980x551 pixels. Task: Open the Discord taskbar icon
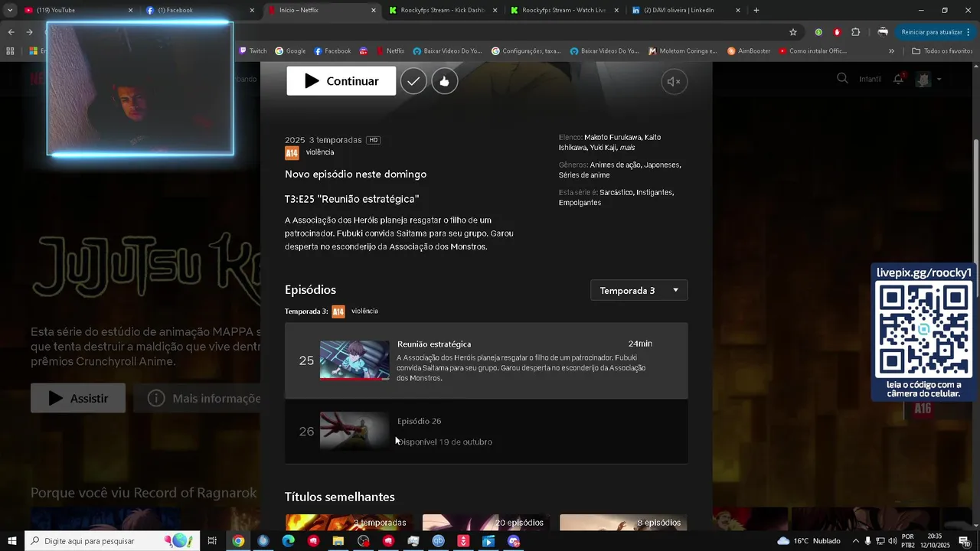coord(514,541)
